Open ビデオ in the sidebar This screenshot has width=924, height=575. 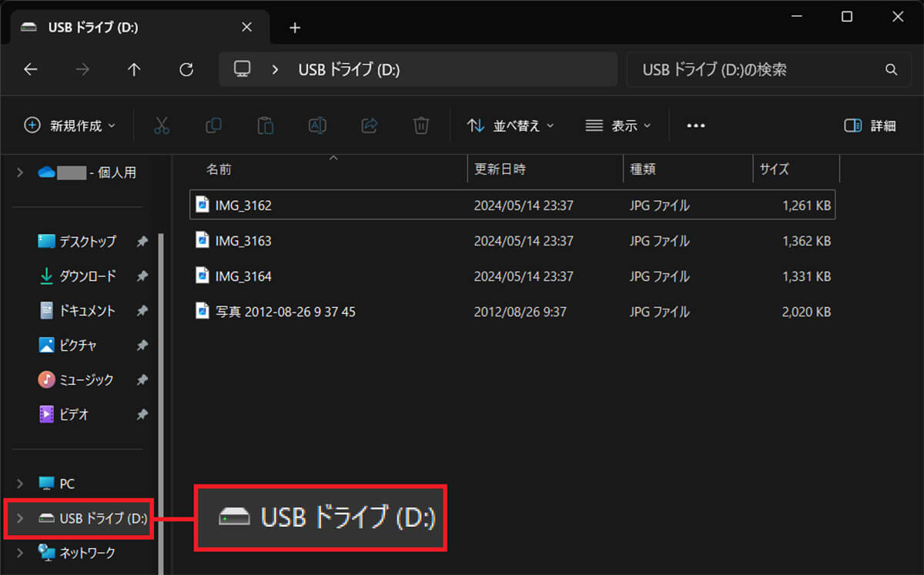tap(64, 414)
